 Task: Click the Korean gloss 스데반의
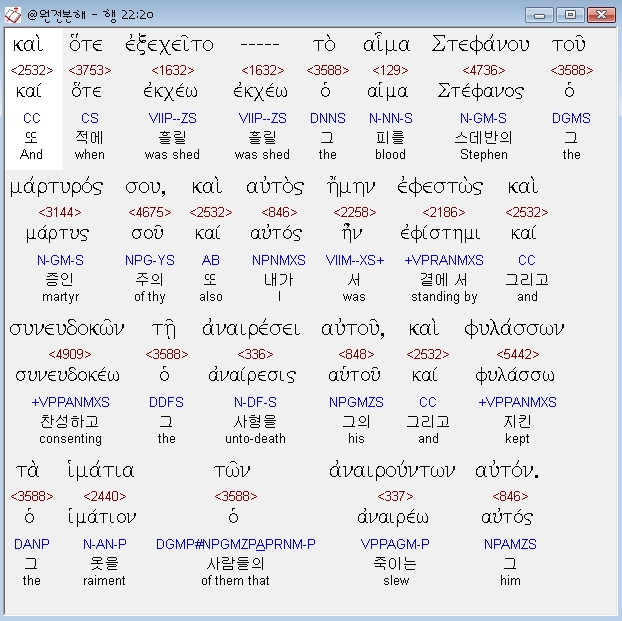[x=484, y=138]
